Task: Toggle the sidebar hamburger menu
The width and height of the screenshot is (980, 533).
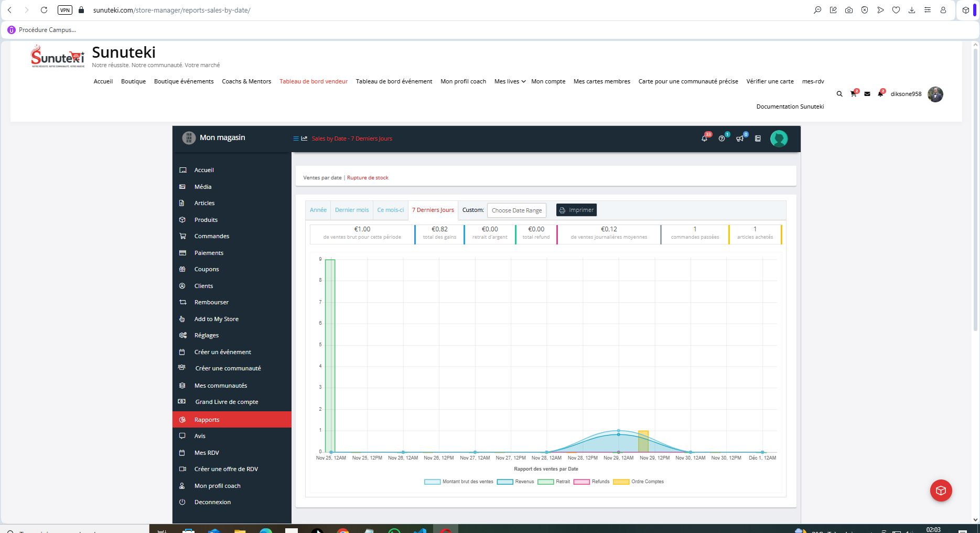Action: [x=296, y=138]
